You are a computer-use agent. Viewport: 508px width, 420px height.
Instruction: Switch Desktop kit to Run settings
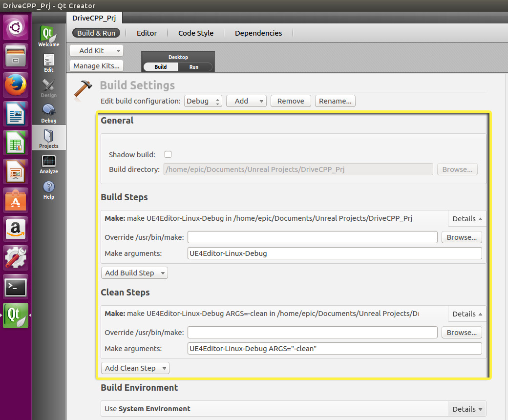pos(194,67)
